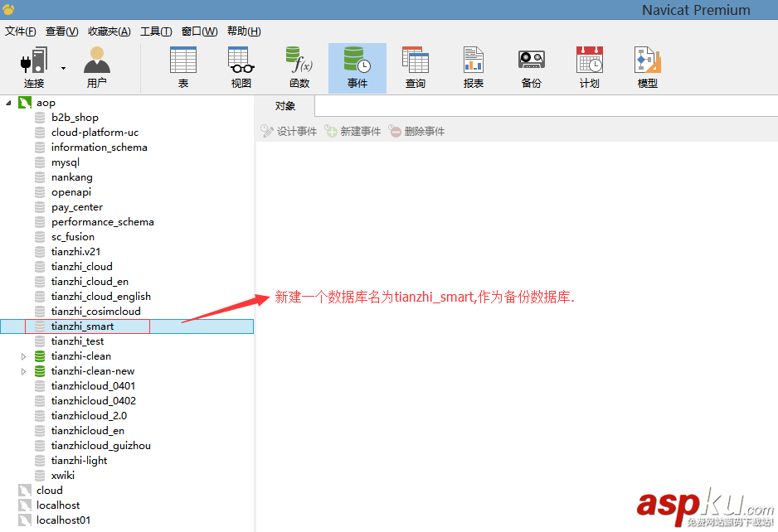
Task: Open the 窗口(W) menu
Action: [x=199, y=31]
